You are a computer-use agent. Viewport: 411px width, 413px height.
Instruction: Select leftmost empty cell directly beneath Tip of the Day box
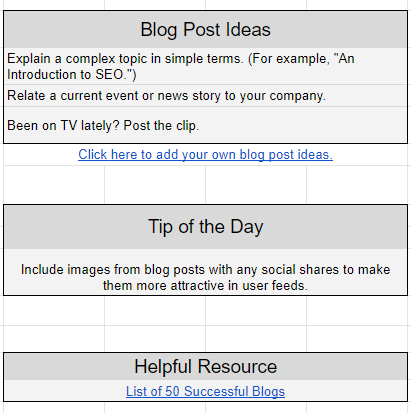pyautogui.click(x=54, y=311)
